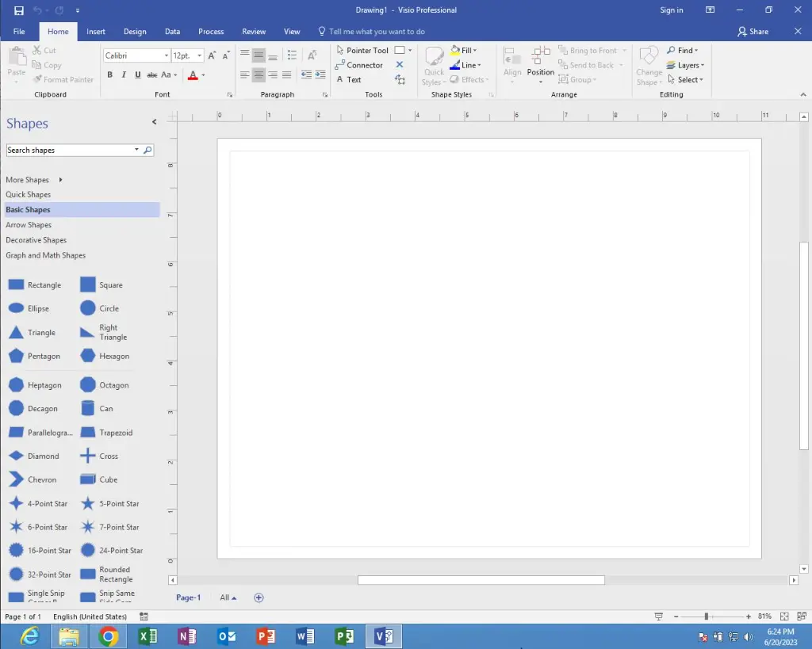Viewport: 812px width, 649px height.
Task: Open the Layers dropdown menu
Action: pyautogui.click(x=686, y=65)
